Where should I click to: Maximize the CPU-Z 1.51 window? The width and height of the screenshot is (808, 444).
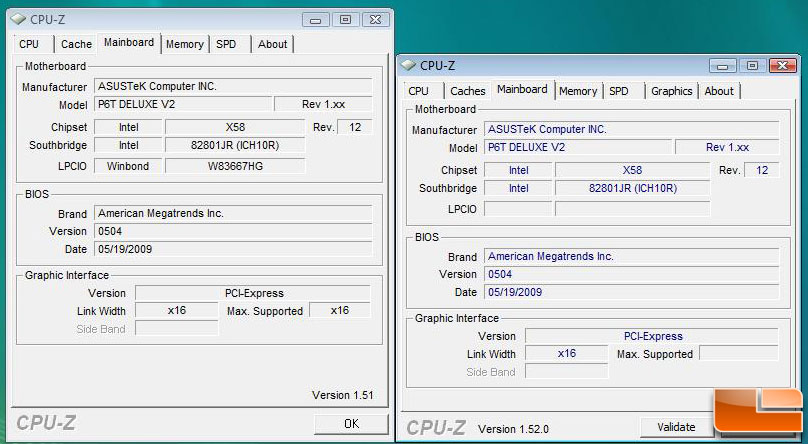345,20
